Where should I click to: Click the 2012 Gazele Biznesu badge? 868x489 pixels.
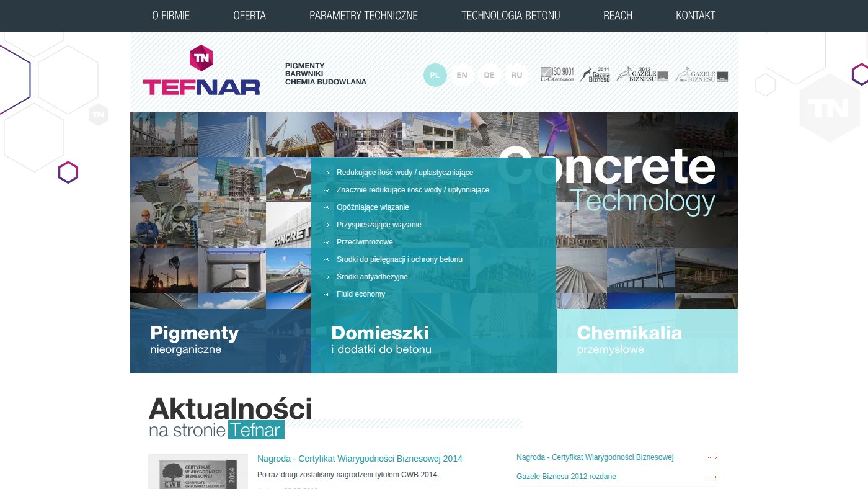[642, 74]
